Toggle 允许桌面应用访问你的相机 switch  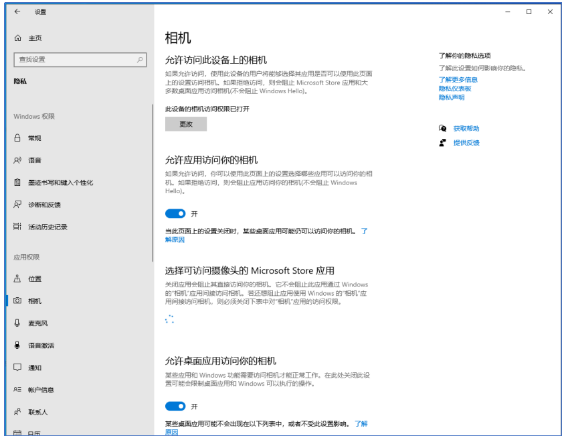tap(175, 407)
